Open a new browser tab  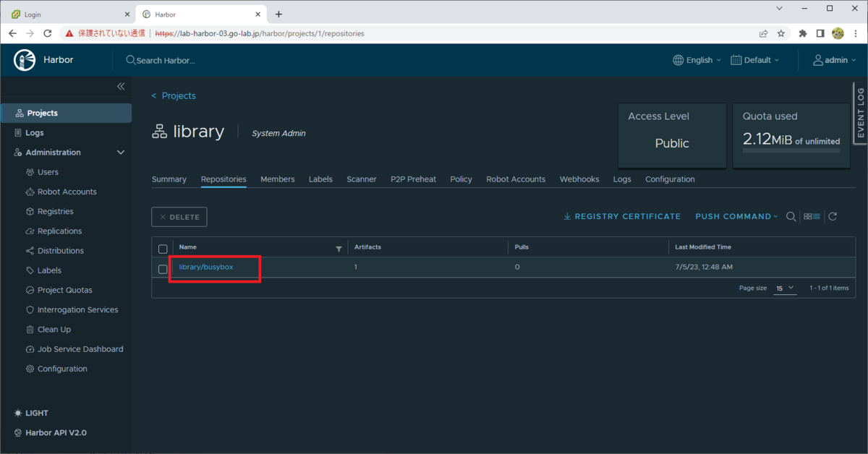coord(278,14)
